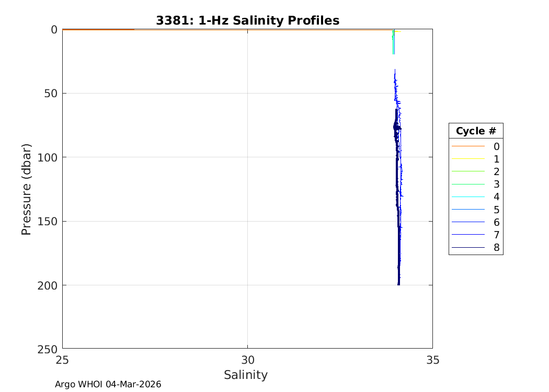Screen dimensions: 549x392
Task: Click the dark line swatch for cycle 8
Action: coord(468,247)
